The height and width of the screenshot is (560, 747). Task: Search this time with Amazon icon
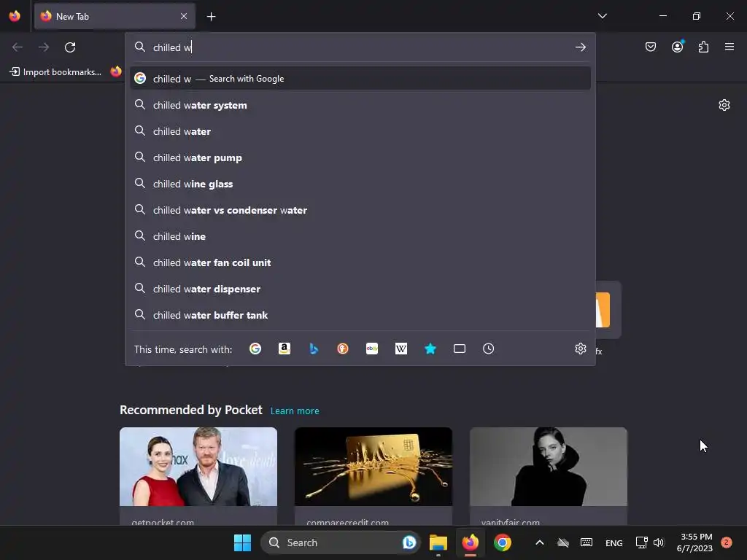[x=285, y=349]
